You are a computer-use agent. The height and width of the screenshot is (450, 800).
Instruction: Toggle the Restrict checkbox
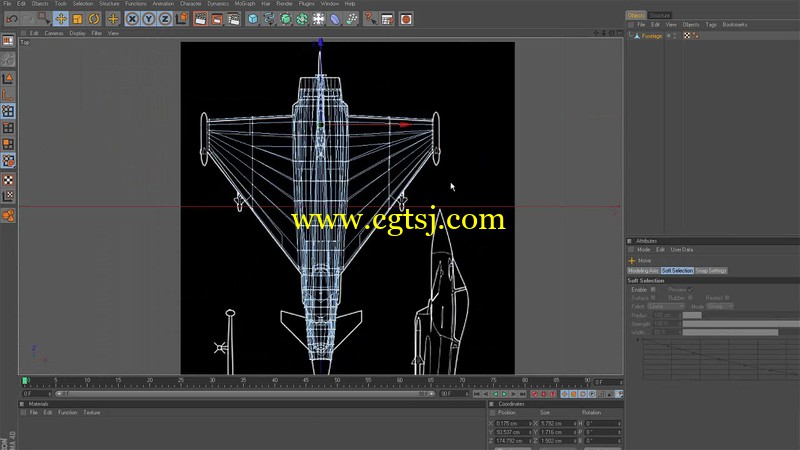click(727, 298)
